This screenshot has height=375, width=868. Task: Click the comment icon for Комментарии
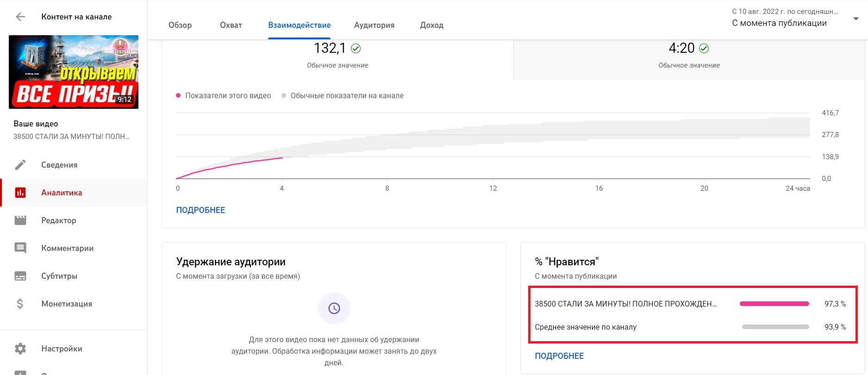point(20,248)
